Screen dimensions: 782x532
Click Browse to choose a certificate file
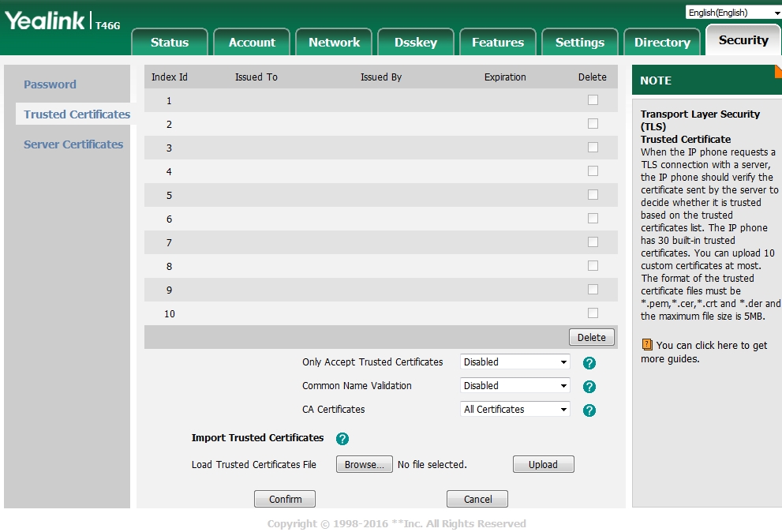click(x=364, y=465)
